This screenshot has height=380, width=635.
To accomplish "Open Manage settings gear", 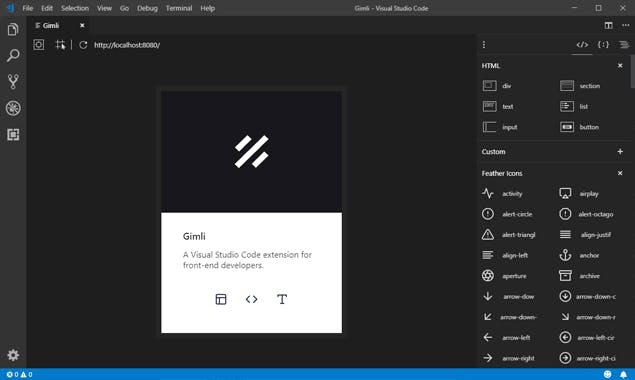I will tap(13, 355).
